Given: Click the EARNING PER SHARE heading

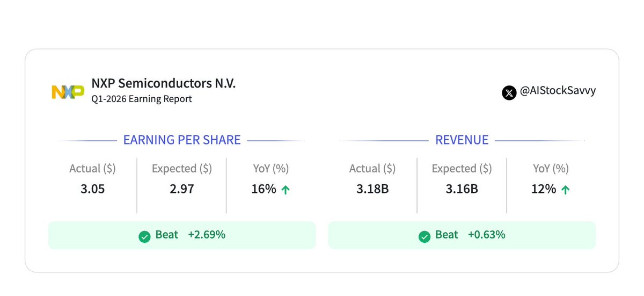Looking at the screenshot, I should tap(182, 140).
